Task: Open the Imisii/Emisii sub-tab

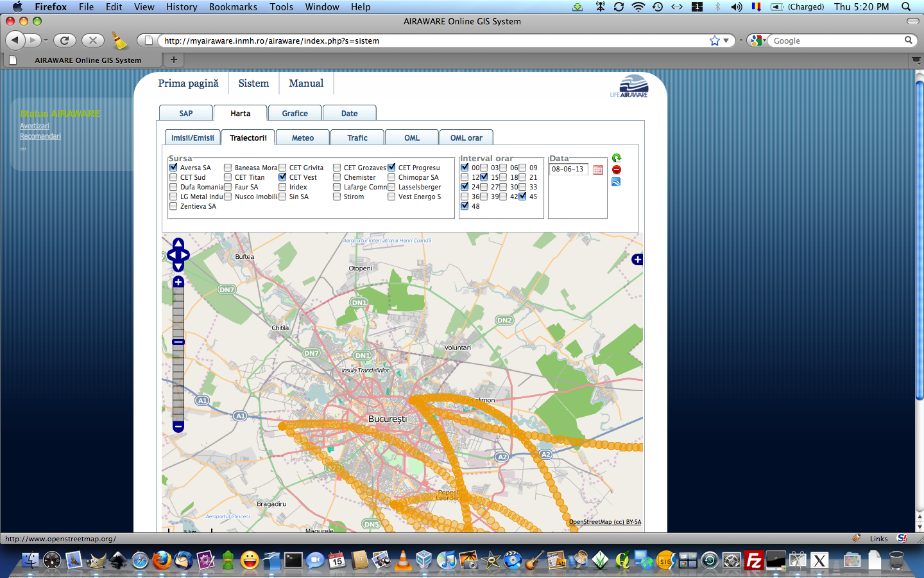Action: coord(193,137)
